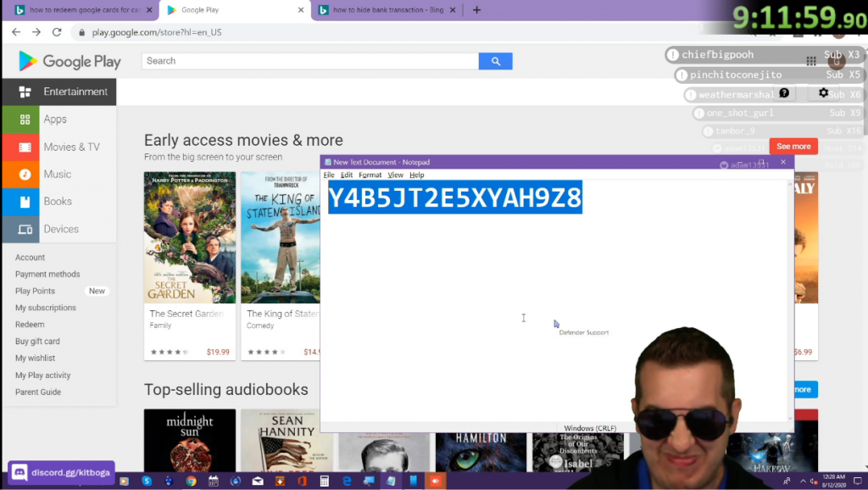Open Skype from the taskbar
Screen dimensions: 868x490
[147, 481]
